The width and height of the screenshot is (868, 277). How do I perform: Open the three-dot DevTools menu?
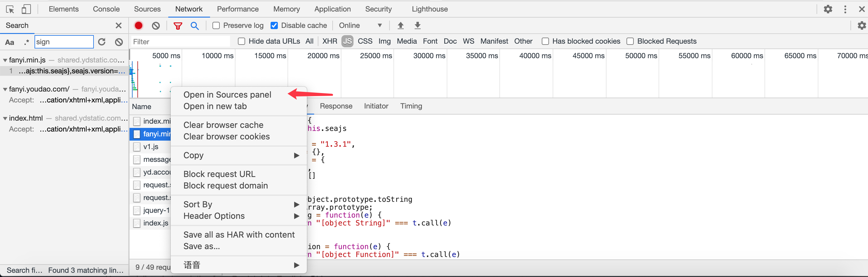[x=845, y=9]
